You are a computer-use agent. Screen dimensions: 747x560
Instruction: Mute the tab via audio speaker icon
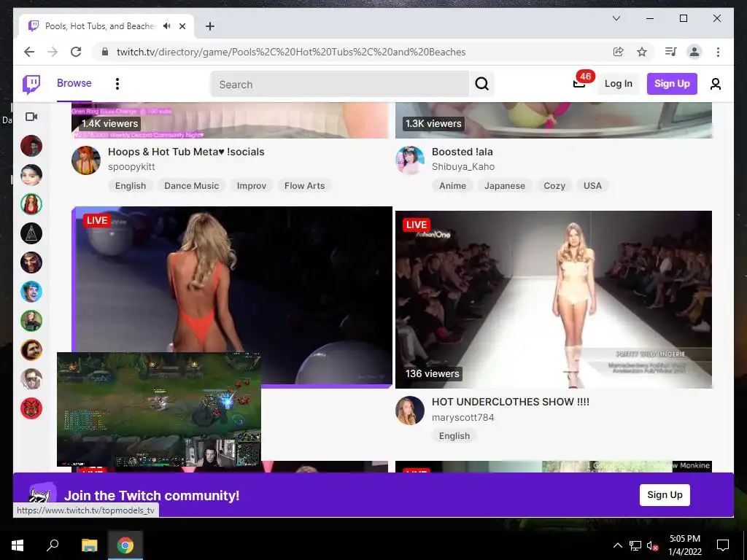point(167,26)
